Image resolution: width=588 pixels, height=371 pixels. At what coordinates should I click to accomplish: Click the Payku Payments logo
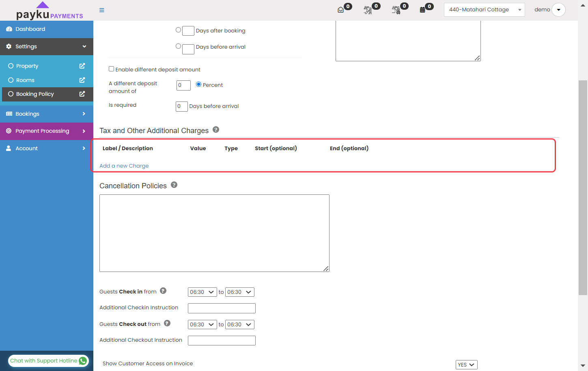[50, 11]
